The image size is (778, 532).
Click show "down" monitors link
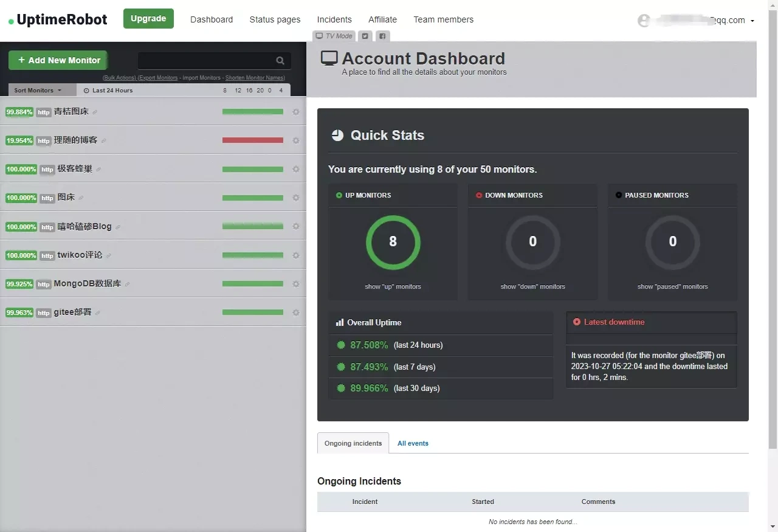[533, 286]
